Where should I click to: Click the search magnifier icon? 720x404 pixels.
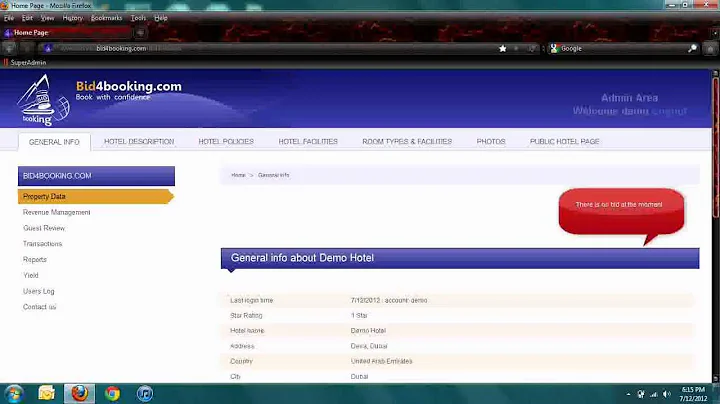click(692, 48)
